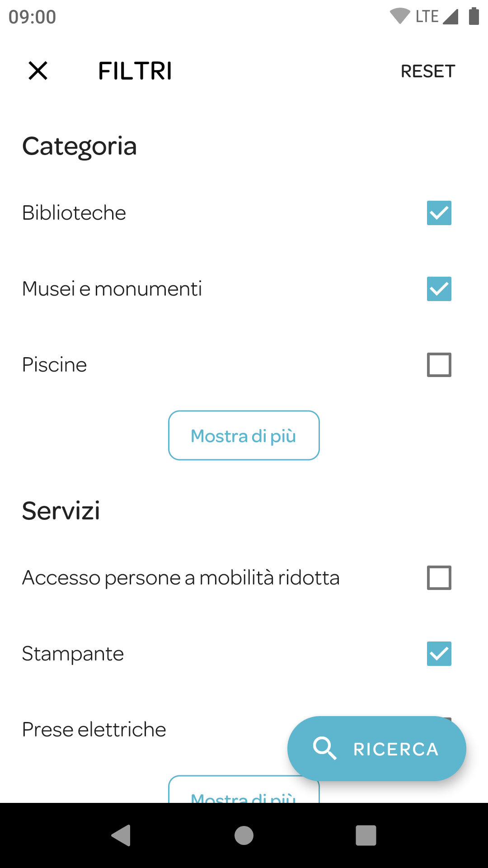Enable the Piscine checkbox
488x868 pixels.
point(439,365)
